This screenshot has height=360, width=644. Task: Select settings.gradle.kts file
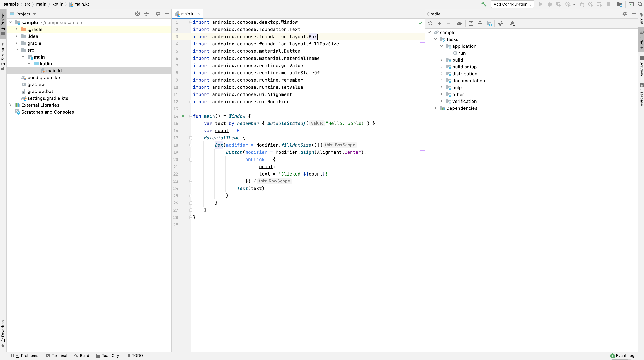[48, 98]
